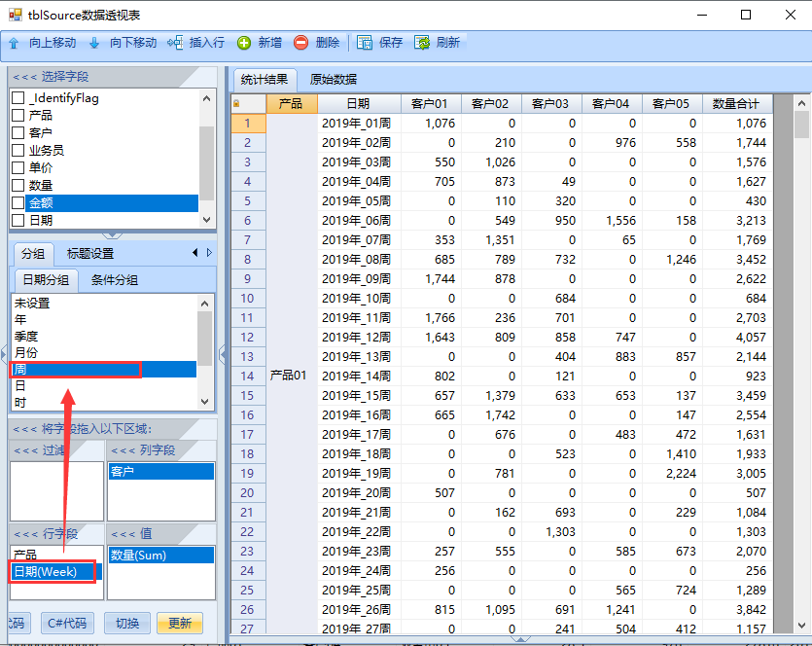Click the 客户01 column header
This screenshot has width=812, height=646.
[x=431, y=103]
